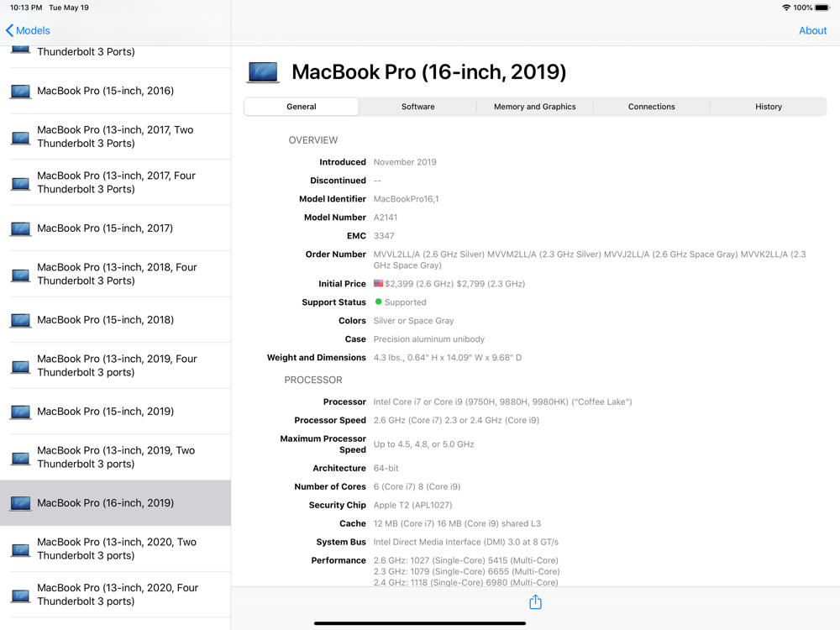Click the November 2019 introduced date
The width and height of the screenshot is (840, 630).
point(405,162)
